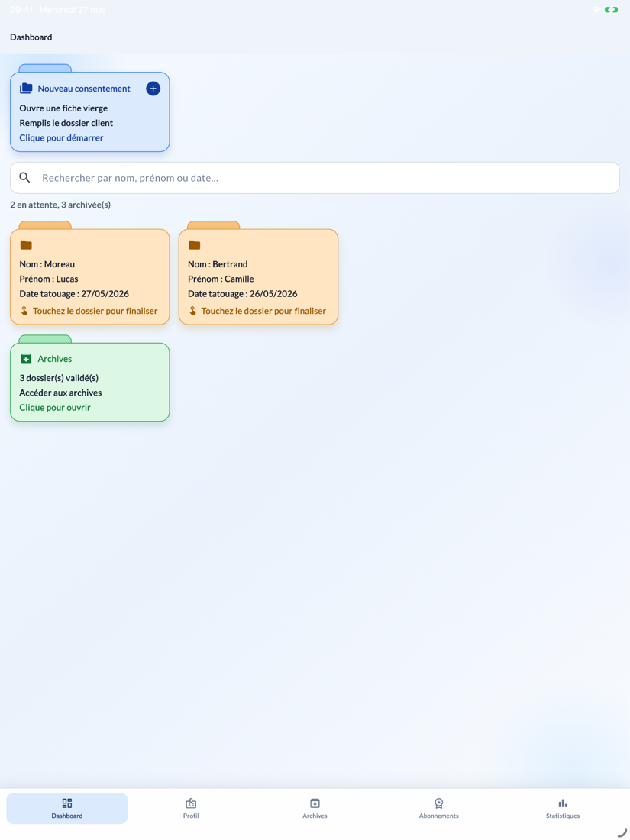Viewport: 630px width, 840px height.
Task: Click 'Prénom : Camille' text
Action: pyautogui.click(x=221, y=279)
